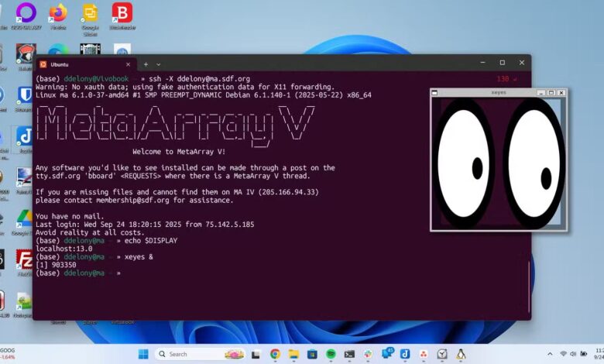Select the Ubuntu terminal tab
Viewport: 604px width, 364px height.
click(85, 64)
